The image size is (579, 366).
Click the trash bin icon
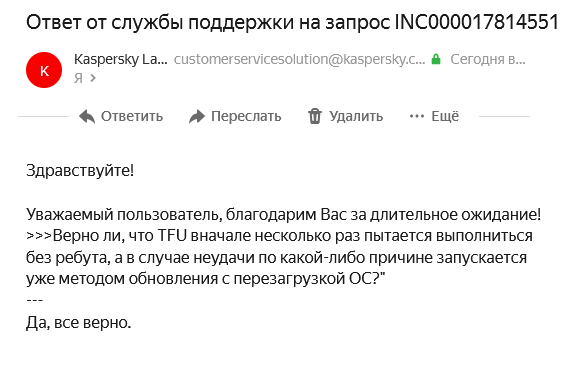[x=315, y=116]
